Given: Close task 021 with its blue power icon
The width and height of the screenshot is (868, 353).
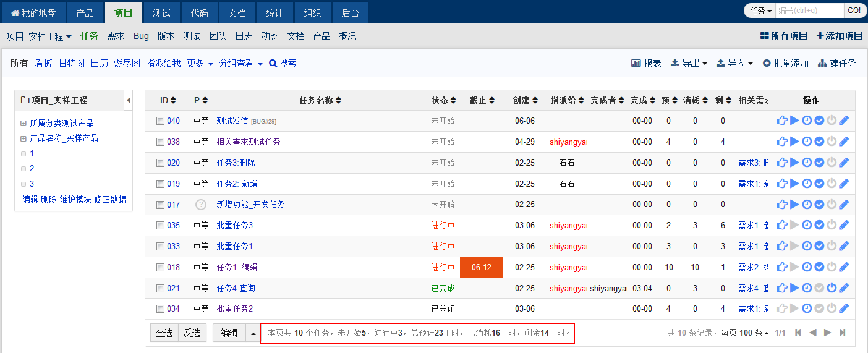Looking at the screenshot, I should click(832, 288).
